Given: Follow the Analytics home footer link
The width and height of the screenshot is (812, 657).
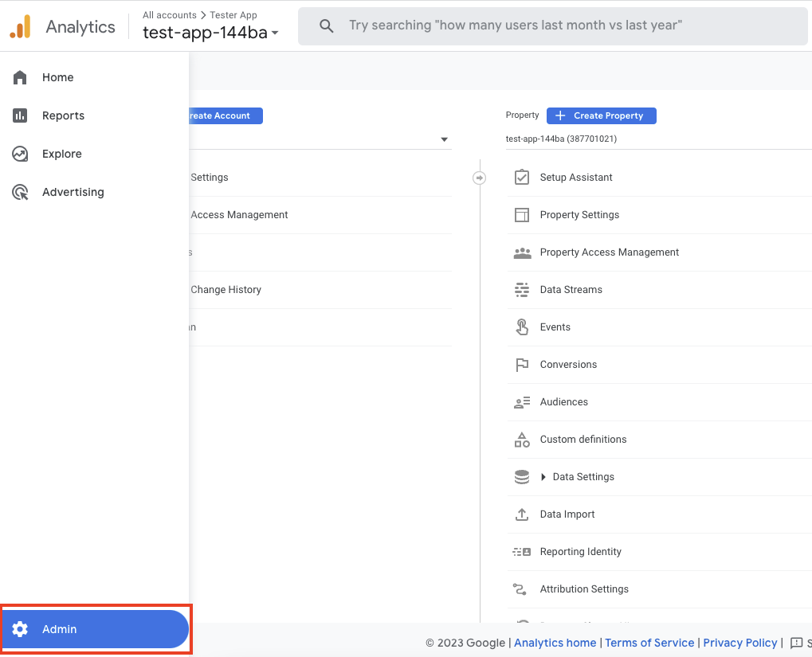Looking at the screenshot, I should (555, 643).
